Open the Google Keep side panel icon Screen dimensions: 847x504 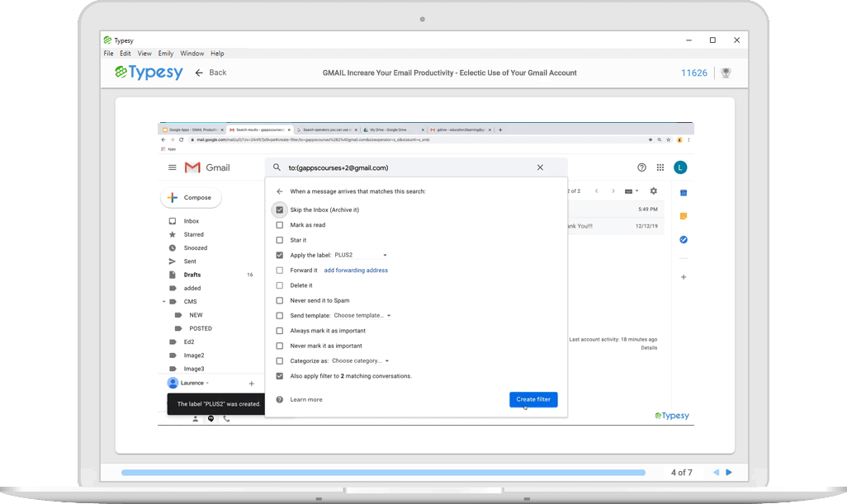click(684, 216)
